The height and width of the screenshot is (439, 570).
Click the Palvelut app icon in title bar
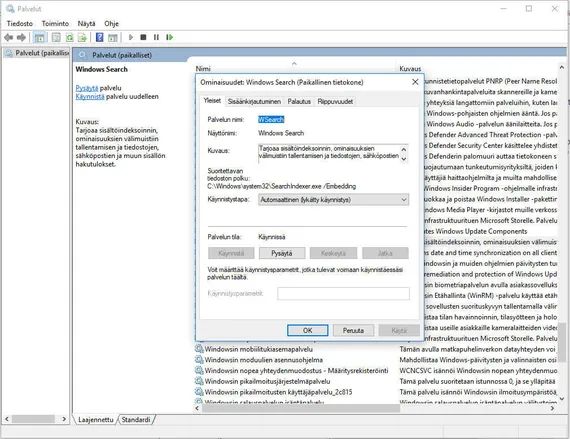point(10,8)
